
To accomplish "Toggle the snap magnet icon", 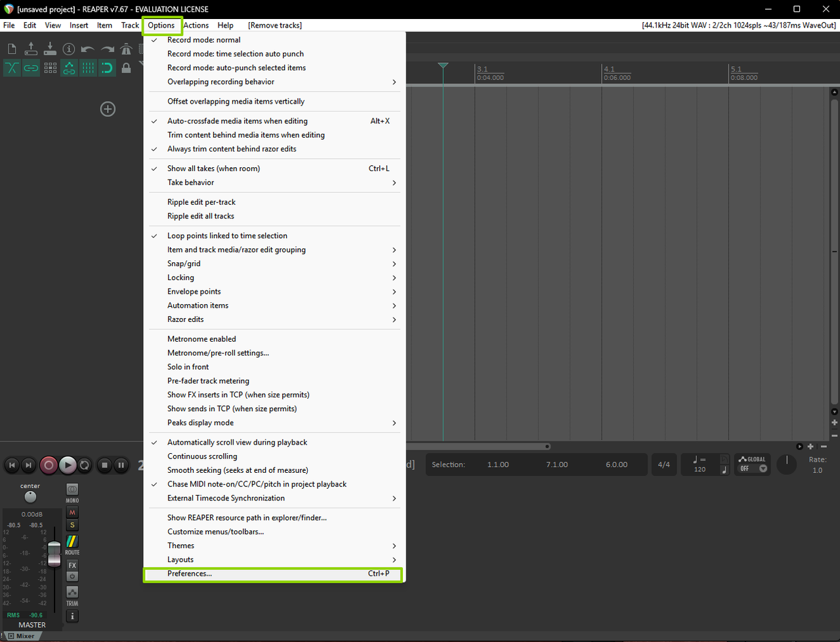I will (x=107, y=68).
